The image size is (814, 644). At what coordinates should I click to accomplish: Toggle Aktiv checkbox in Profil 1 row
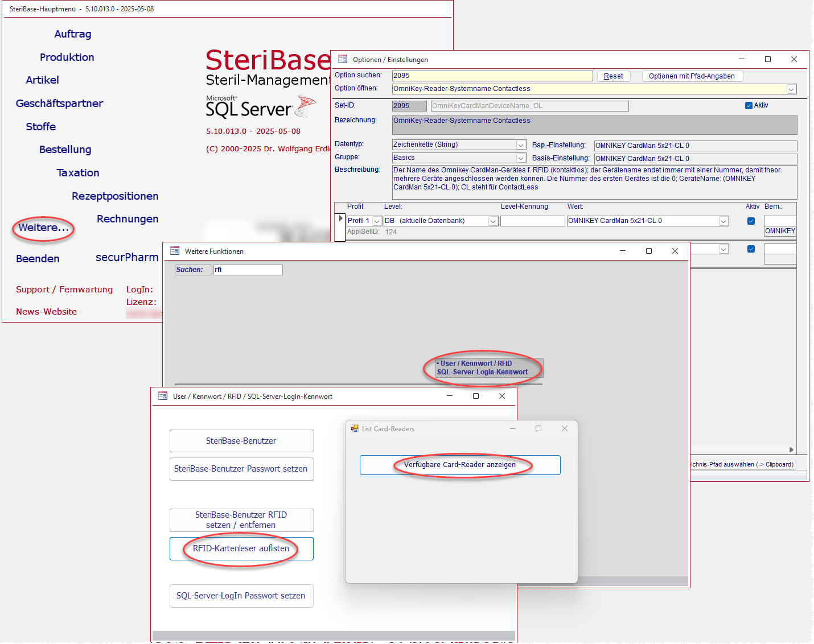pos(751,221)
